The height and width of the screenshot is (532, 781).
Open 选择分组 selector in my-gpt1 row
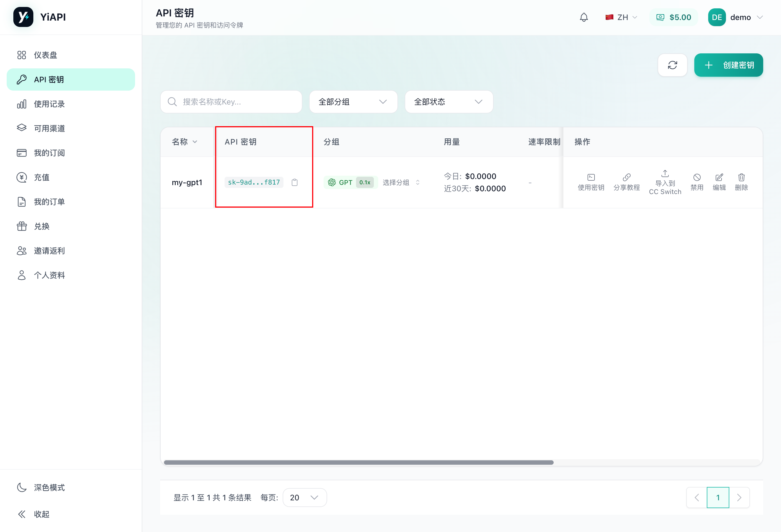[x=401, y=182]
